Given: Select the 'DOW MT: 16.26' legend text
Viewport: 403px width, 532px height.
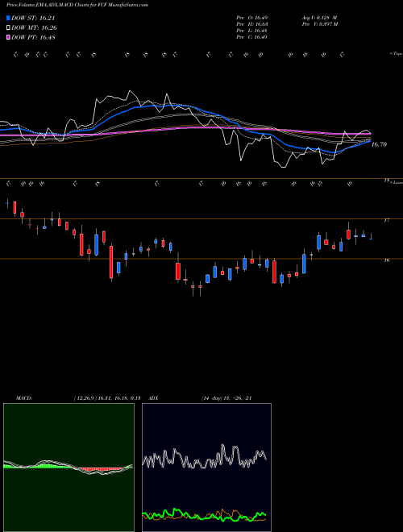Looking at the screenshot, I should point(34,27).
